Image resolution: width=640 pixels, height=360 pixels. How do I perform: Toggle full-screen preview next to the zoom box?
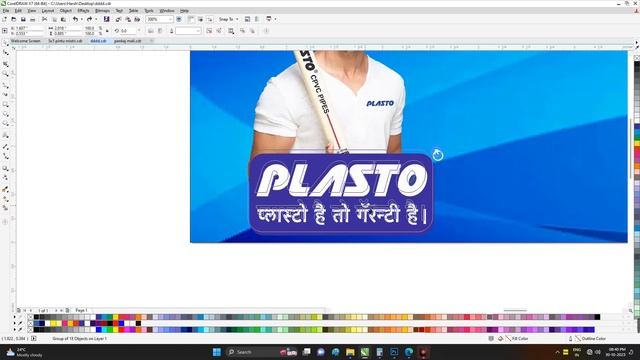(x=179, y=19)
